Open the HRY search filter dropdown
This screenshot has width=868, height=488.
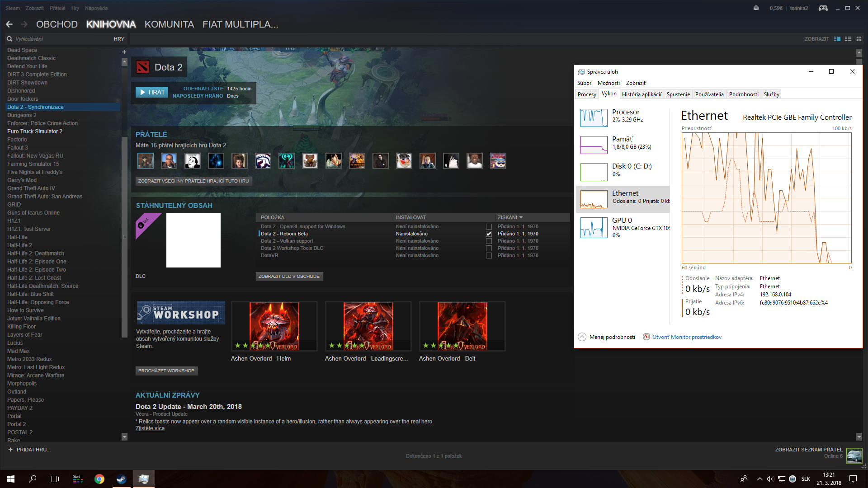(x=119, y=39)
